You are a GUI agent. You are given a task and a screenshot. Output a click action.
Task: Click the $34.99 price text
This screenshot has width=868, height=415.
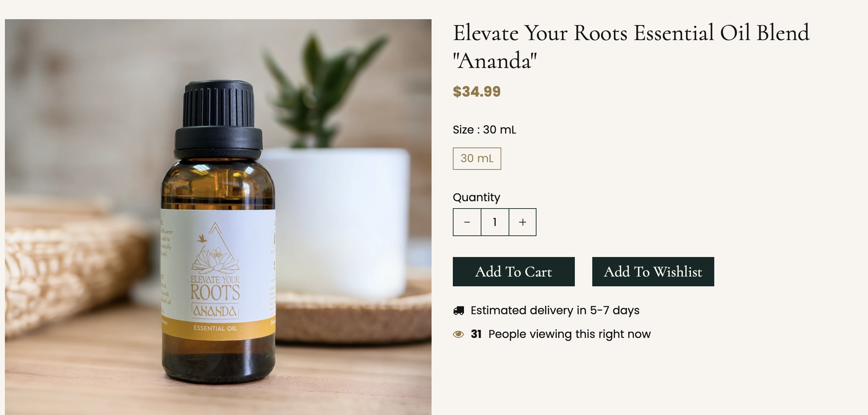click(x=477, y=91)
